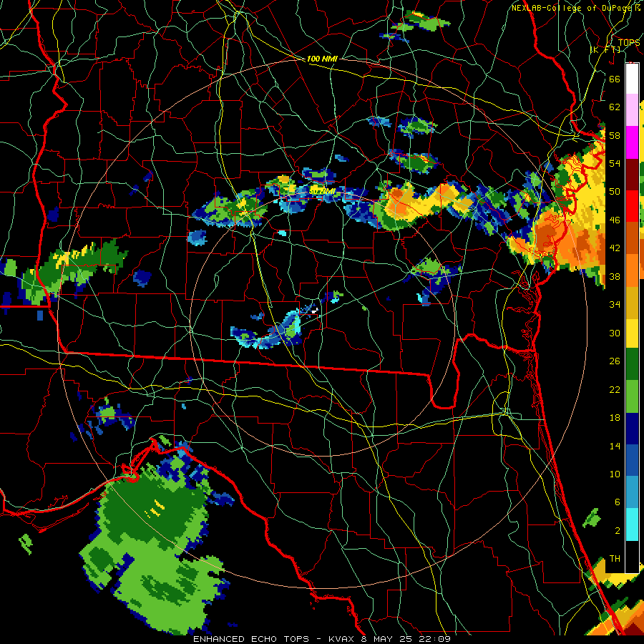
Task: Click the light pink legend swatch near 62
Action: pyautogui.click(x=632, y=109)
